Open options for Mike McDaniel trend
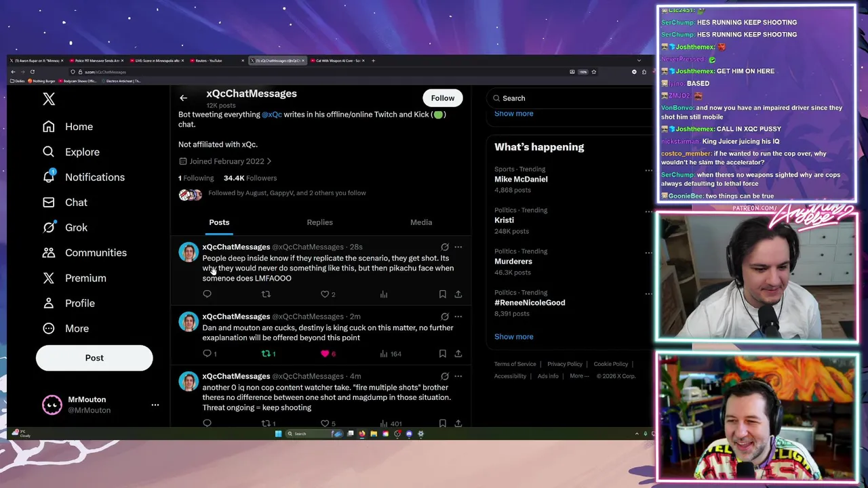This screenshot has width=868, height=488. [648, 170]
